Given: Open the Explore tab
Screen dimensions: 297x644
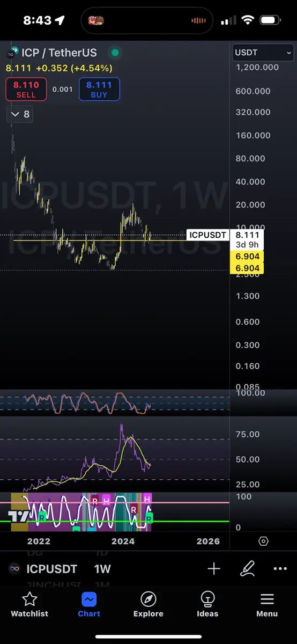Looking at the screenshot, I should coord(148,604).
